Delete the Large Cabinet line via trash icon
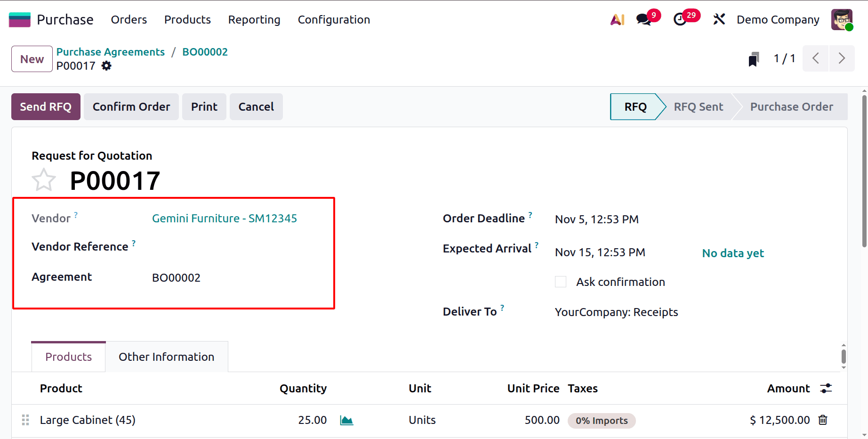Image resolution: width=868 pixels, height=439 pixels. coord(823,420)
